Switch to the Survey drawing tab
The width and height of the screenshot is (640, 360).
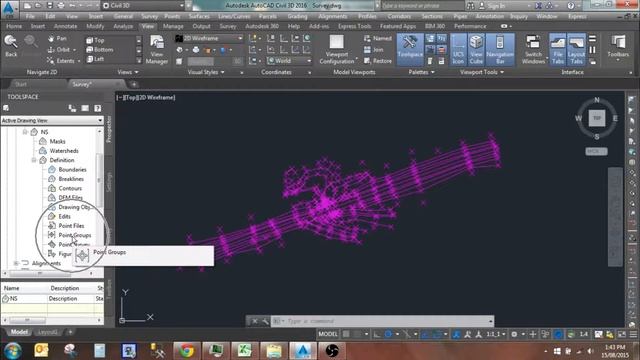tap(82, 84)
